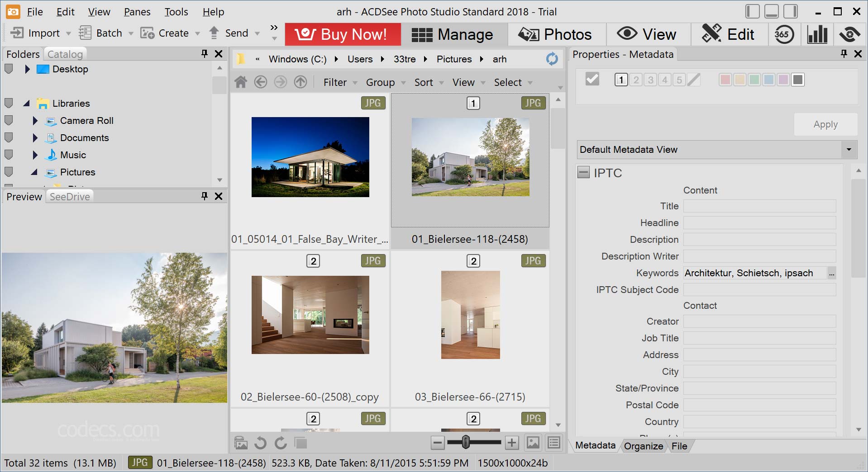Rotate image clockwise
Screen dimensions: 868x472
click(x=281, y=443)
